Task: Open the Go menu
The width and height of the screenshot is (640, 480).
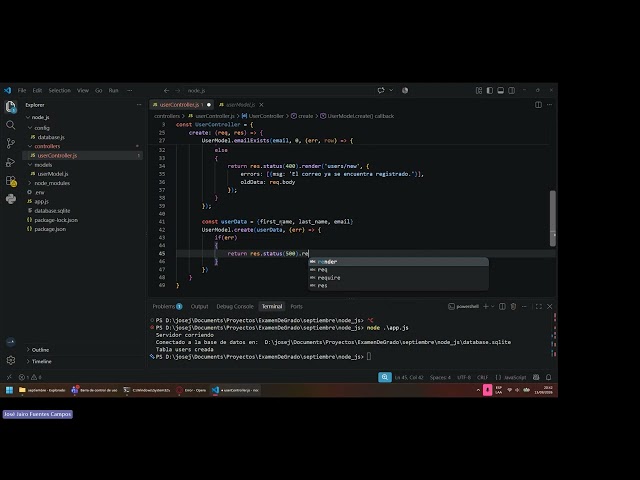Action: [x=98, y=91]
